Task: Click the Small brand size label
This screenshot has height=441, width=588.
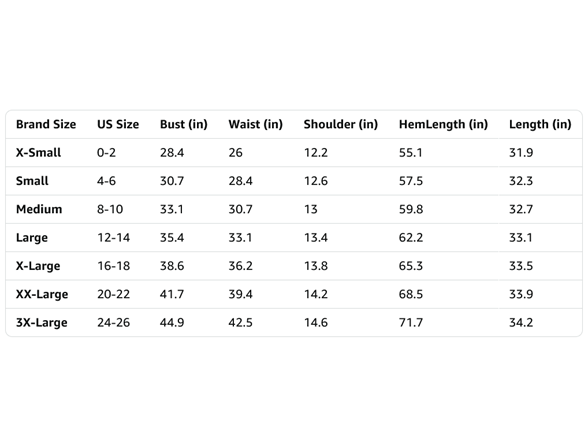Action: 32,181
